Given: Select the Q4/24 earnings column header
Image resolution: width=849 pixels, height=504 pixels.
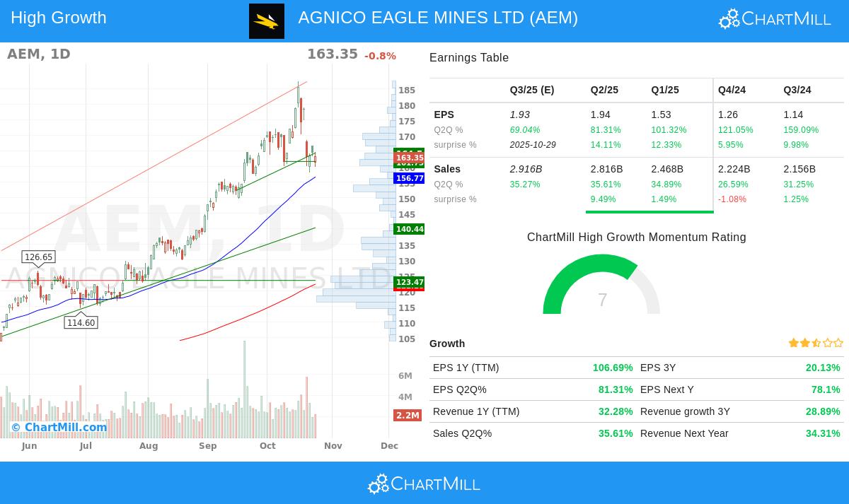Looking at the screenshot, I should 732,90.
